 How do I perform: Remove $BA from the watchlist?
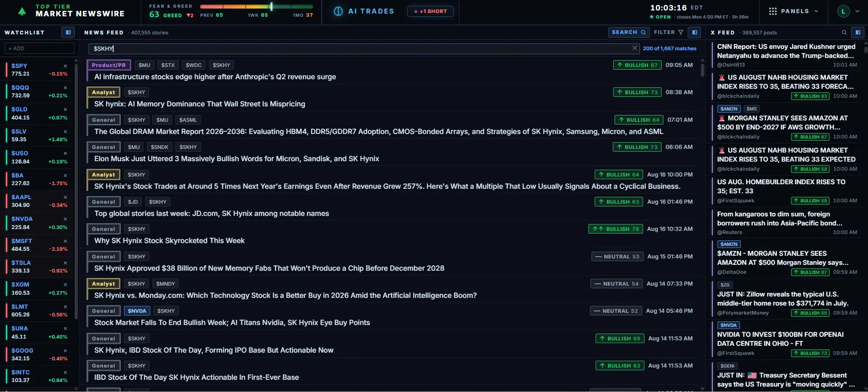tap(65, 176)
